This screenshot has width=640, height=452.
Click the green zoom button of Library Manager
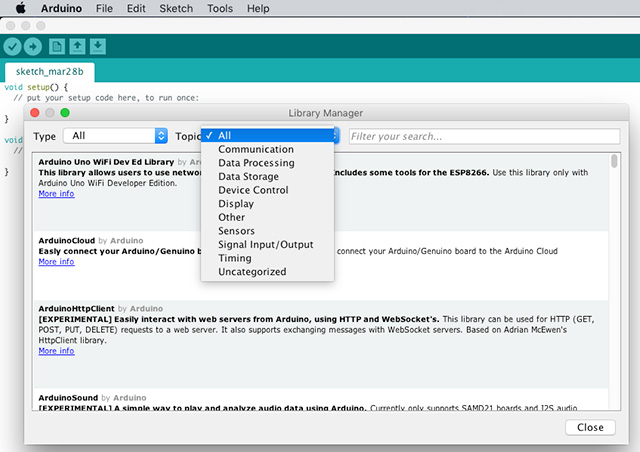click(65, 113)
